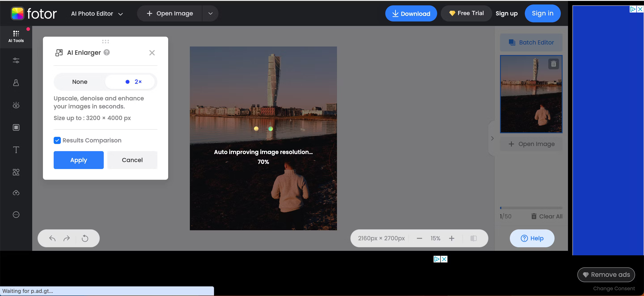Set enlarger scale to None
644x296 pixels.
[x=80, y=82]
